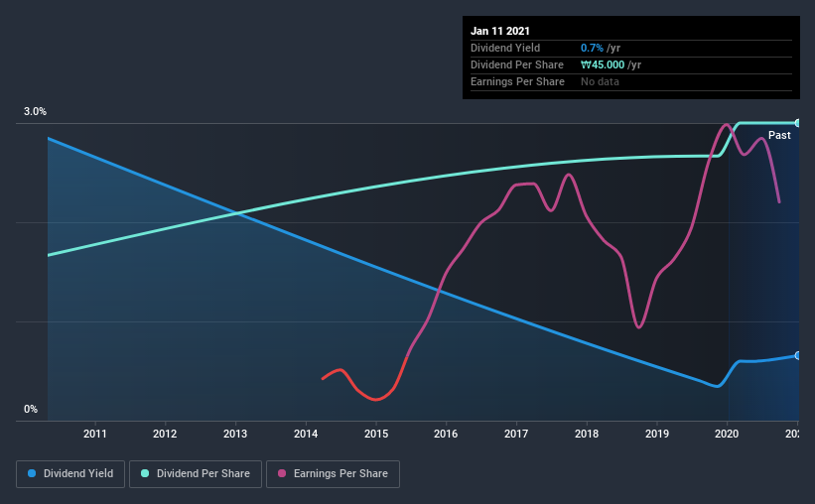Click the 2020 x-axis year label
This screenshot has width=815, height=504.
(x=728, y=434)
